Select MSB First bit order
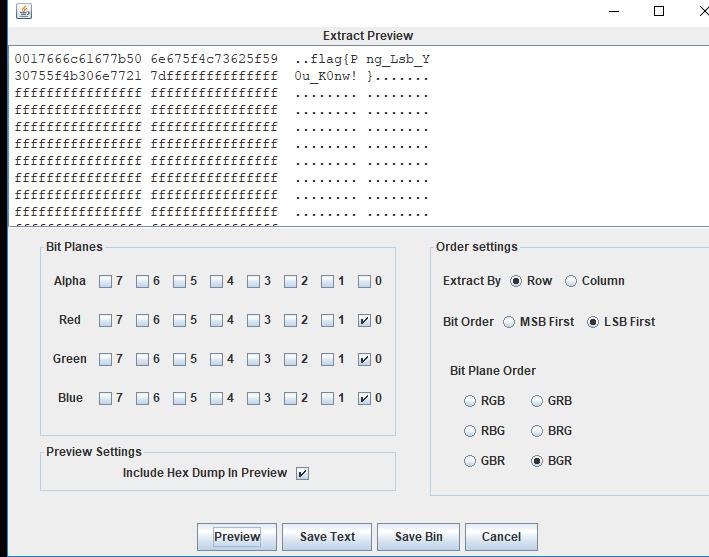Image resolution: width=709 pixels, height=557 pixels. click(x=509, y=322)
